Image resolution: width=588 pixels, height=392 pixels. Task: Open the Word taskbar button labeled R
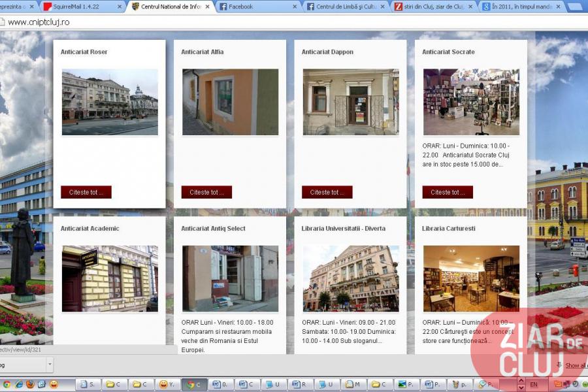[300, 384]
